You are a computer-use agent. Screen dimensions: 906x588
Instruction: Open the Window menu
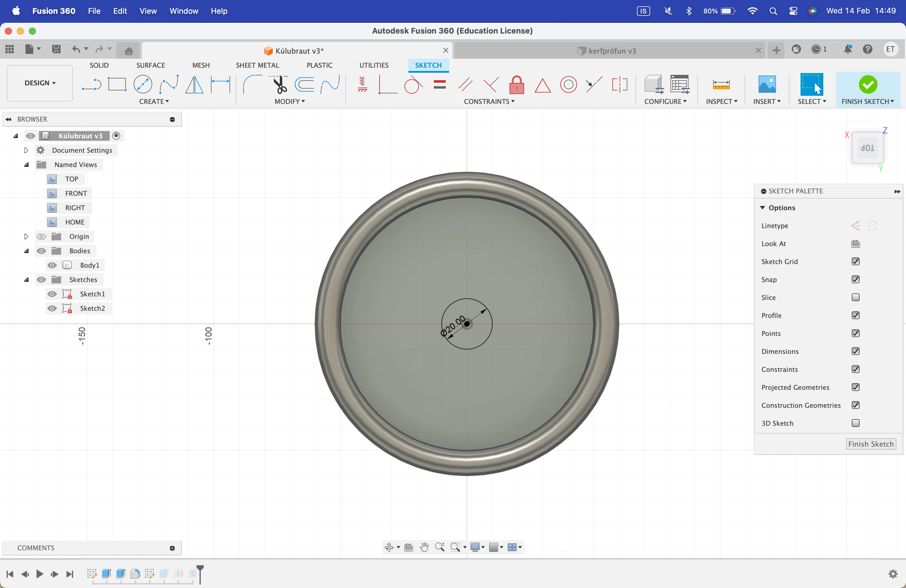pyautogui.click(x=184, y=11)
